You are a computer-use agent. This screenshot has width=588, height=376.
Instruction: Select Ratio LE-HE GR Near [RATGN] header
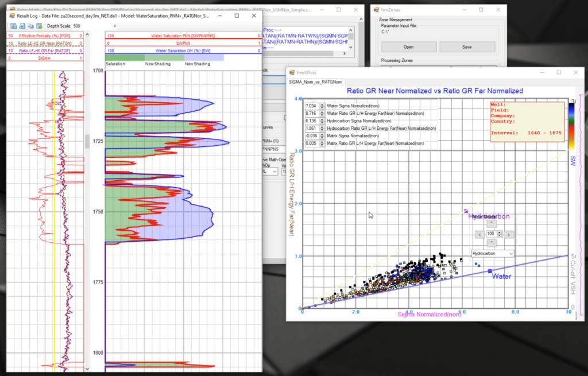coord(45,43)
